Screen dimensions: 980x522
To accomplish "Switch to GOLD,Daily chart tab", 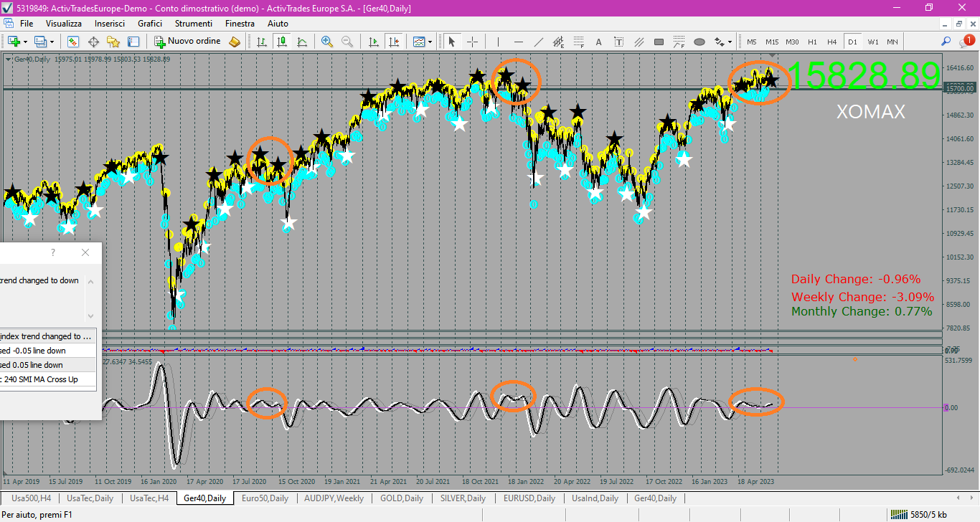I will [x=403, y=498].
